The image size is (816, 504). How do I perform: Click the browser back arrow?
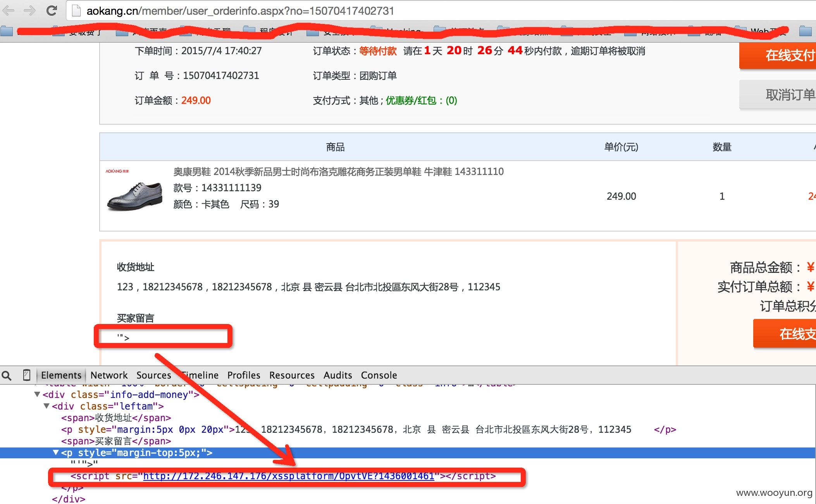coord(8,10)
